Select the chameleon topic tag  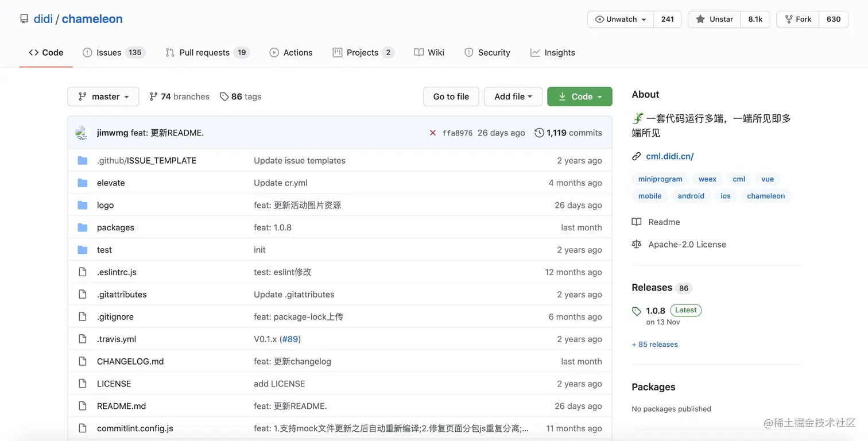pos(766,196)
